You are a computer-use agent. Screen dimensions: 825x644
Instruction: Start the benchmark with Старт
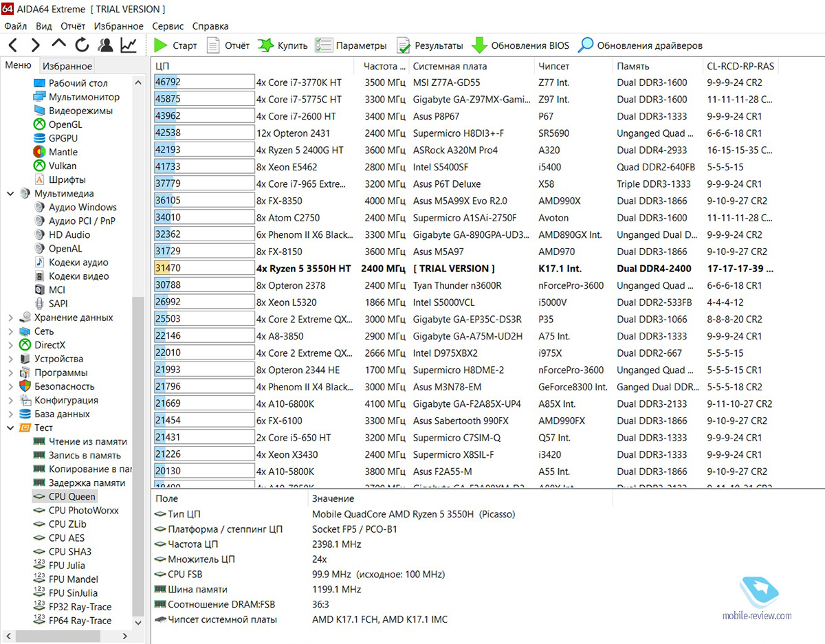pyautogui.click(x=175, y=45)
